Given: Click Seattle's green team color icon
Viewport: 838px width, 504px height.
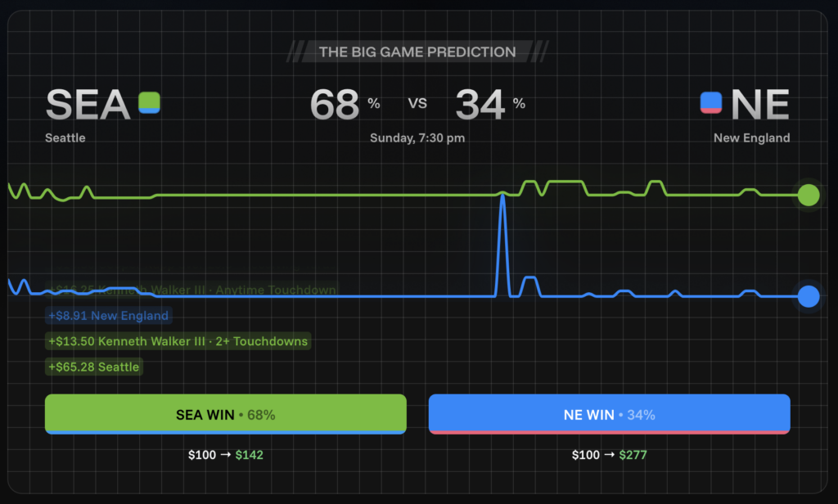Looking at the screenshot, I should (x=149, y=103).
